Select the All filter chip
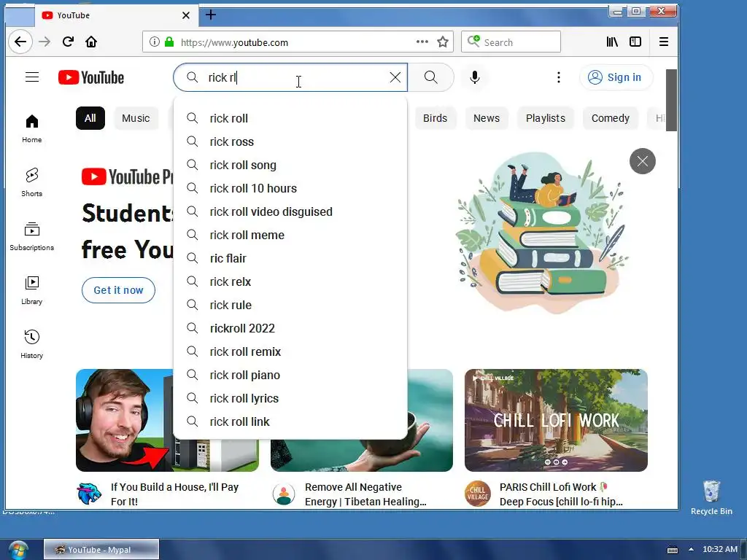 pos(90,118)
